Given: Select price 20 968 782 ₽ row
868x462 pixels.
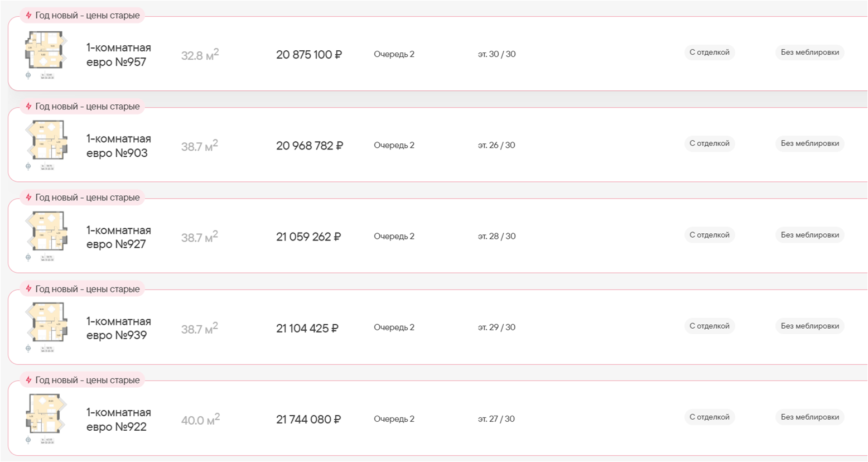Looking at the screenshot, I should coord(309,146).
